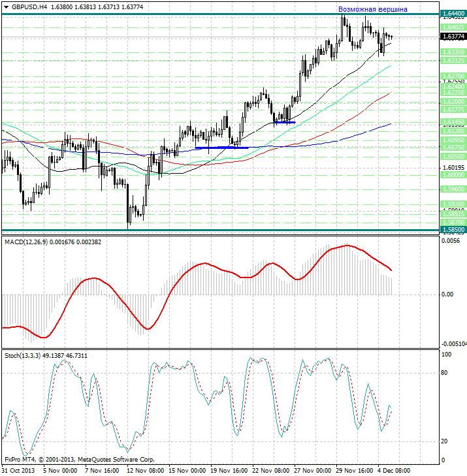Click the 1.58500 support price label
This screenshot has height=476, width=467.
coord(453,229)
